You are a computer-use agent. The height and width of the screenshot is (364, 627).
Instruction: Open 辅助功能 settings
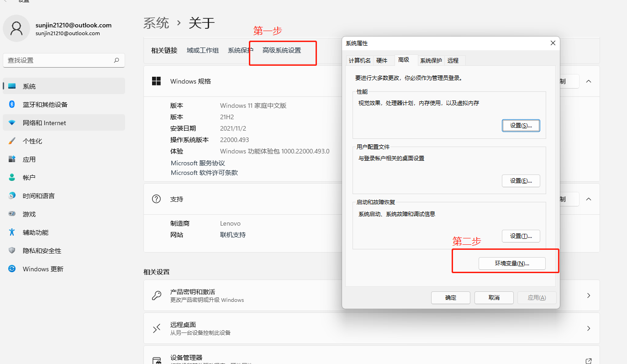tap(64, 232)
